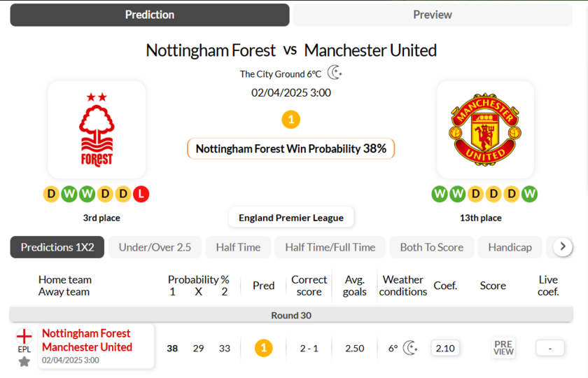Click the orange prediction 1 badge below date
588x378 pixels.
click(290, 120)
